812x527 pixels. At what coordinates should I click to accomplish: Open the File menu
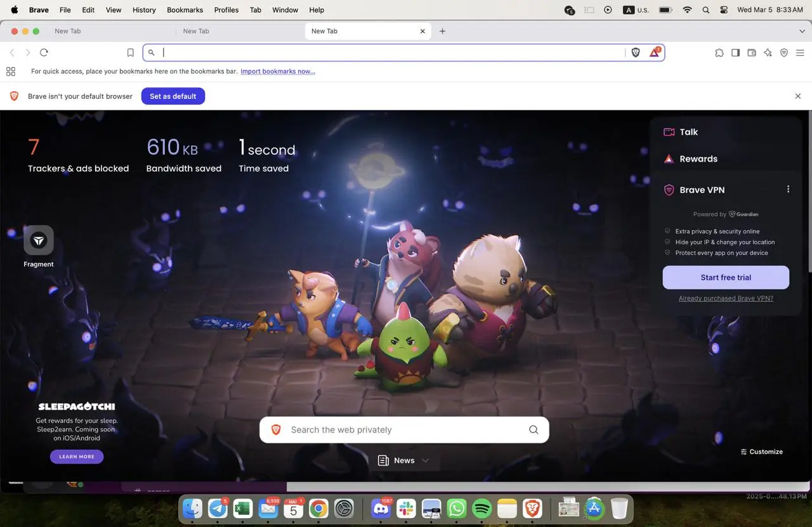pos(65,10)
